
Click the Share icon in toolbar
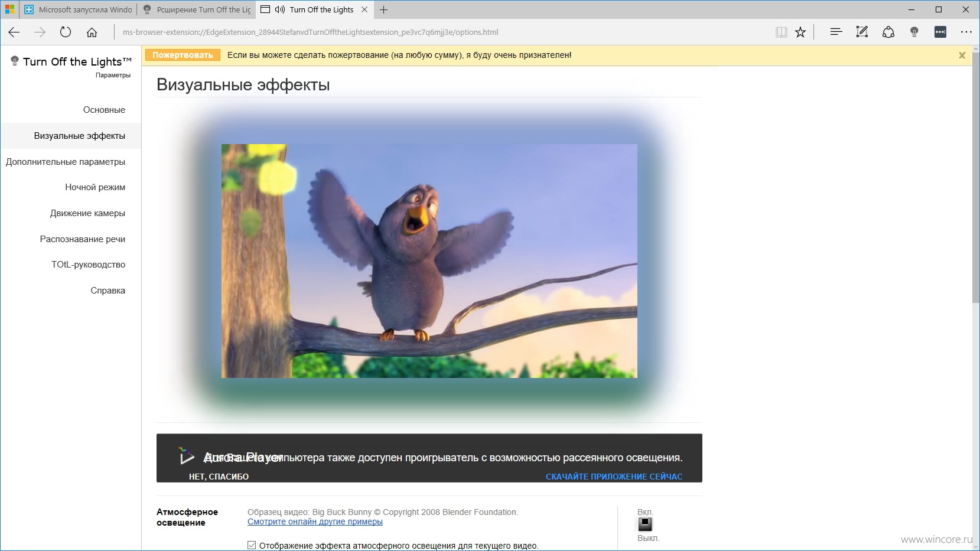click(888, 32)
